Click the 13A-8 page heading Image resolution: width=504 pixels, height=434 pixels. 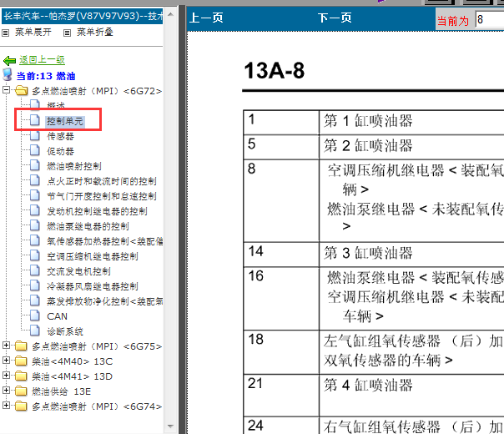tap(274, 70)
